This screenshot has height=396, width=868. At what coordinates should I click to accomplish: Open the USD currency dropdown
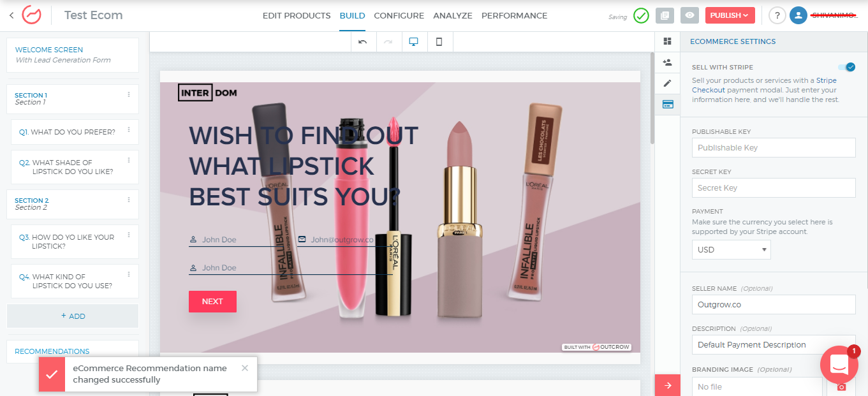[731, 249]
